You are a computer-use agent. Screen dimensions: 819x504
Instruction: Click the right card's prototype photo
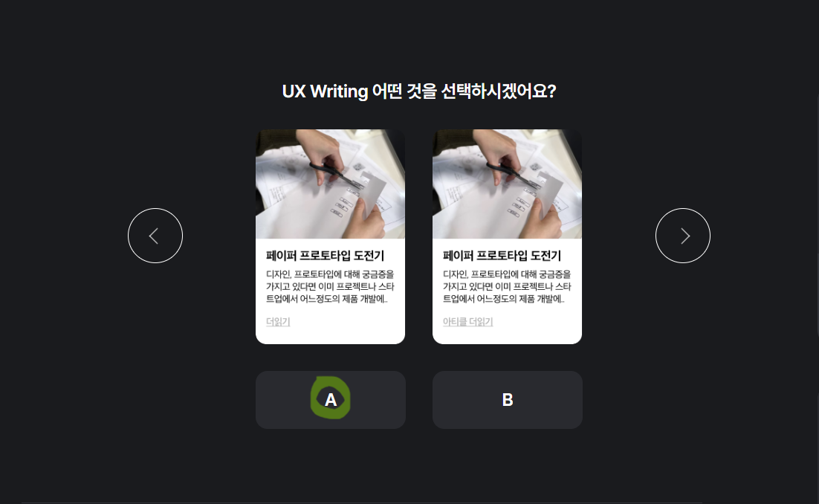(x=507, y=184)
